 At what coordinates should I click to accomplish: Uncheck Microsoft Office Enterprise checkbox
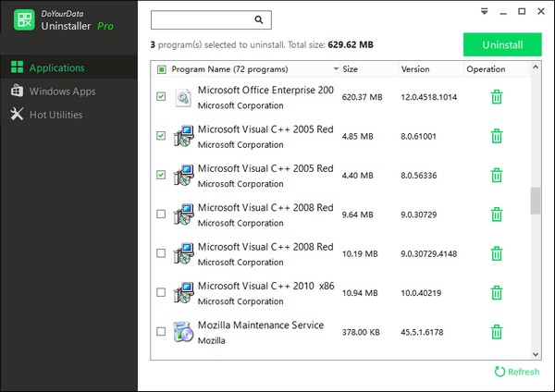(161, 96)
